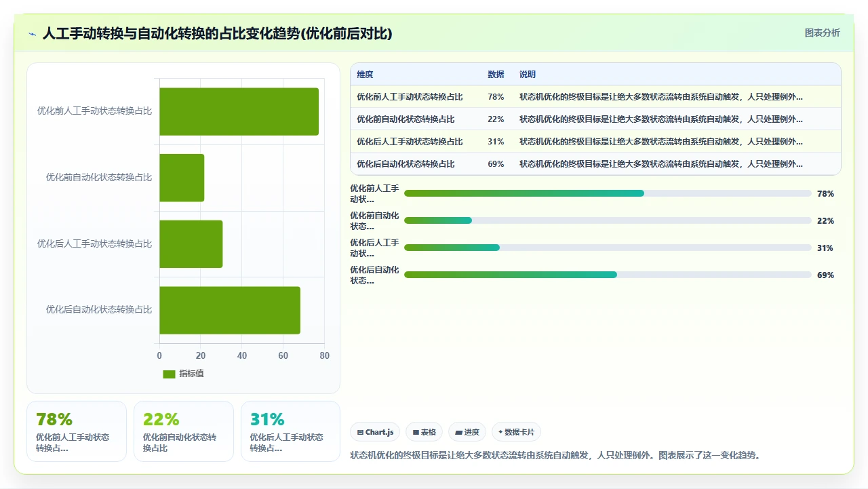Image resolution: width=868 pixels, height=489 pixels.
Task: Click the x-axis tick label 40
Action: pyautogui.click(x=242, y=355)
